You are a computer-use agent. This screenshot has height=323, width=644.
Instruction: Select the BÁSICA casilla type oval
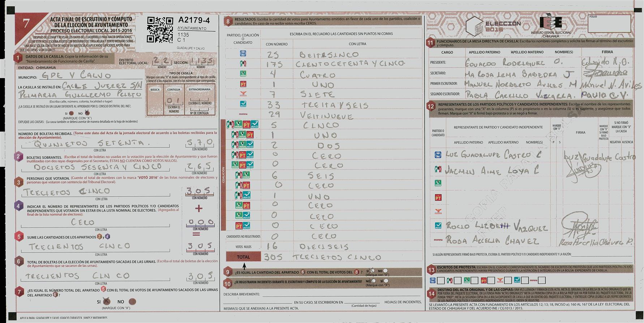point(155,90)
